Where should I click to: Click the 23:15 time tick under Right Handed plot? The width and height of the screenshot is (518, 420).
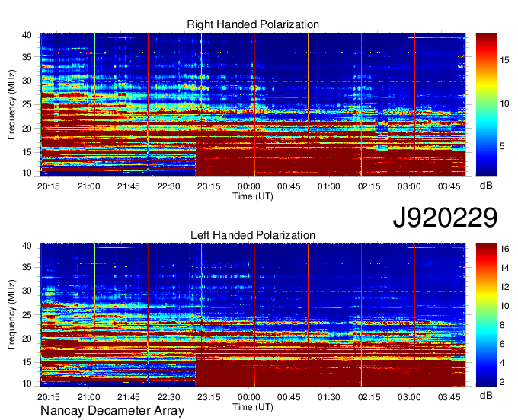pos(209,186)
